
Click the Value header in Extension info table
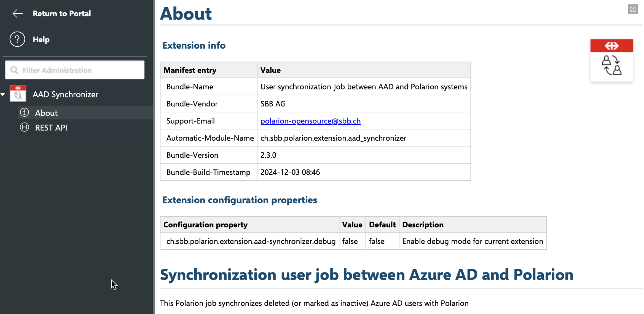pyautogui.click(x=364, y=70)
